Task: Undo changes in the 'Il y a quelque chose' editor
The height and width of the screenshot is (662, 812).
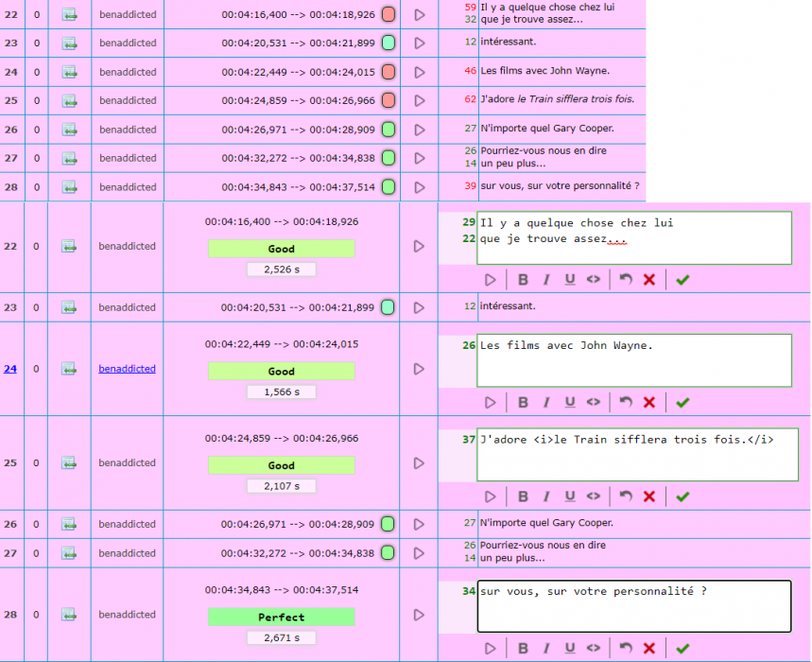Action: pos(625,280)
